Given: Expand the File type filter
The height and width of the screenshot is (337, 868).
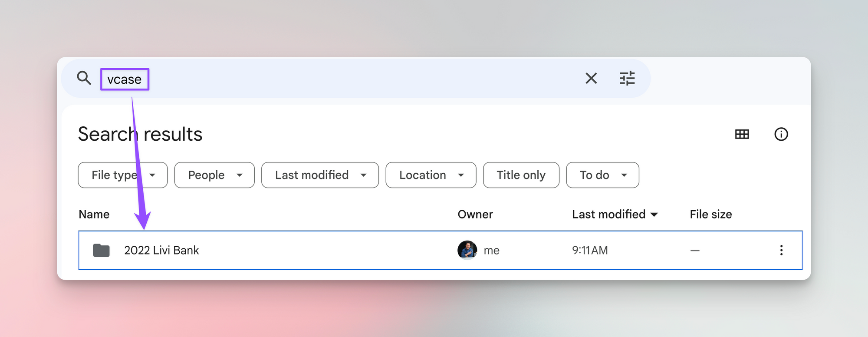Looking at the screenshot, I should point(122,175).
